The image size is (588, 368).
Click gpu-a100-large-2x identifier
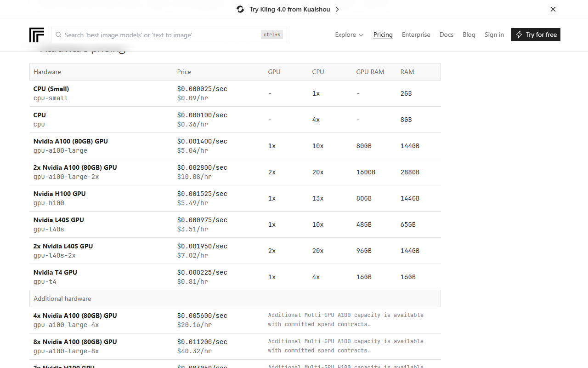[66, 177]
